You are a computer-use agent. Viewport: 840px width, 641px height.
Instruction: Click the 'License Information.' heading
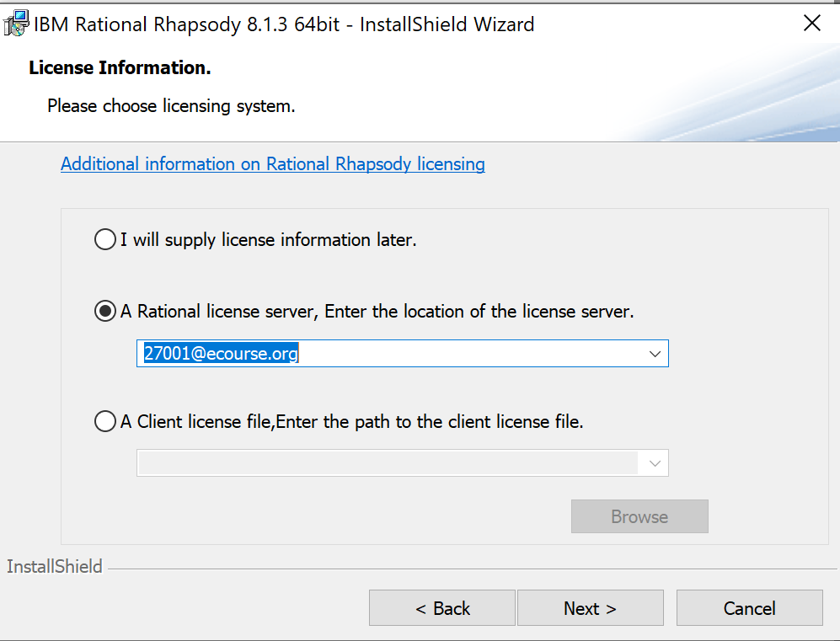pos(120,68)
